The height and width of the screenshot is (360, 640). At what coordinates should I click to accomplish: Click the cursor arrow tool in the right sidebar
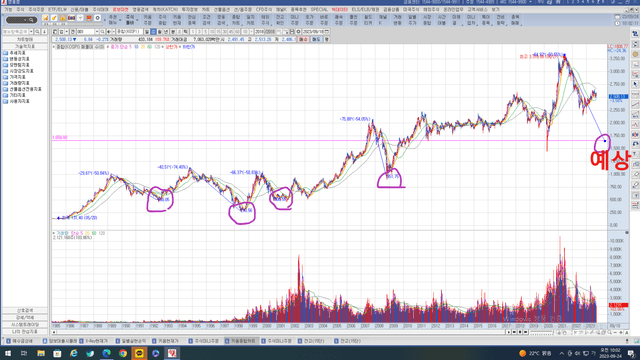click(635, 84)
